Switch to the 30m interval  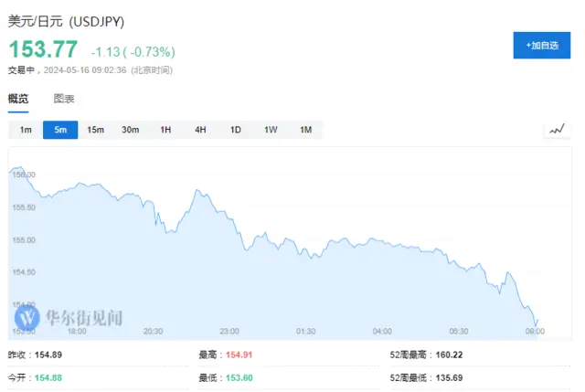pos(131,130)
